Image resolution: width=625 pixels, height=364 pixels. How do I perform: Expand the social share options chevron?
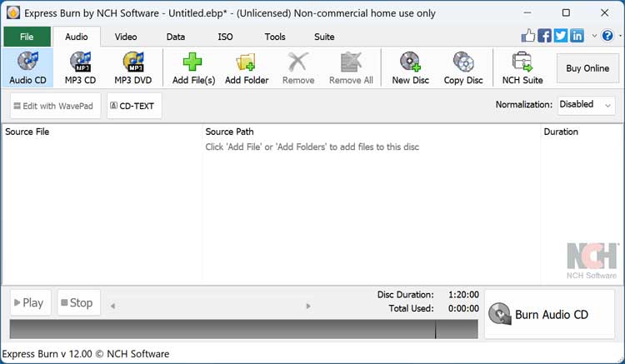point(594,36)
